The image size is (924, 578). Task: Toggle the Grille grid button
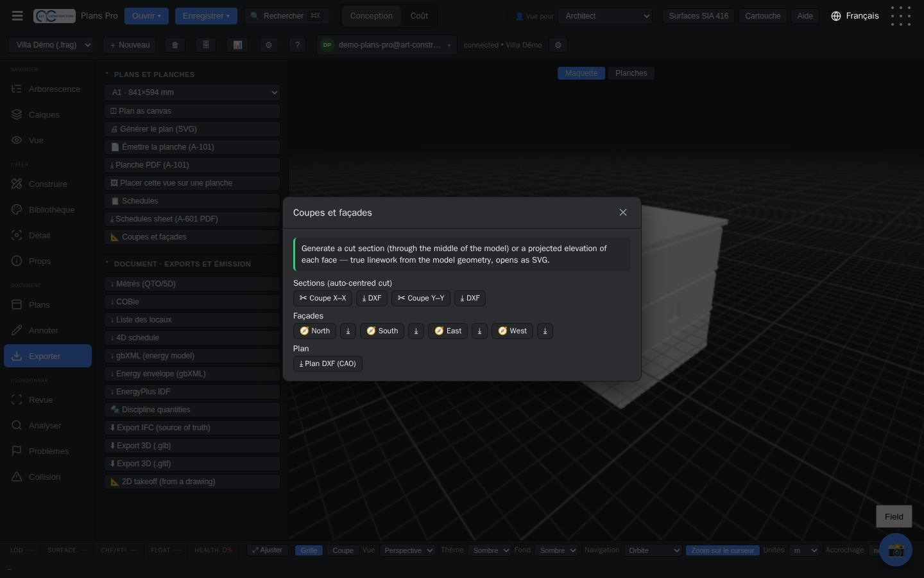tap(309, 550)
